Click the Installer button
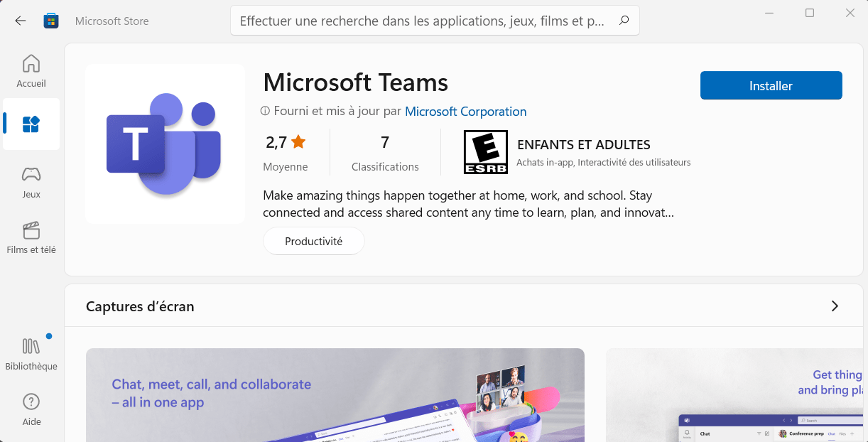 pyautogui.click(x=771, y=85)
